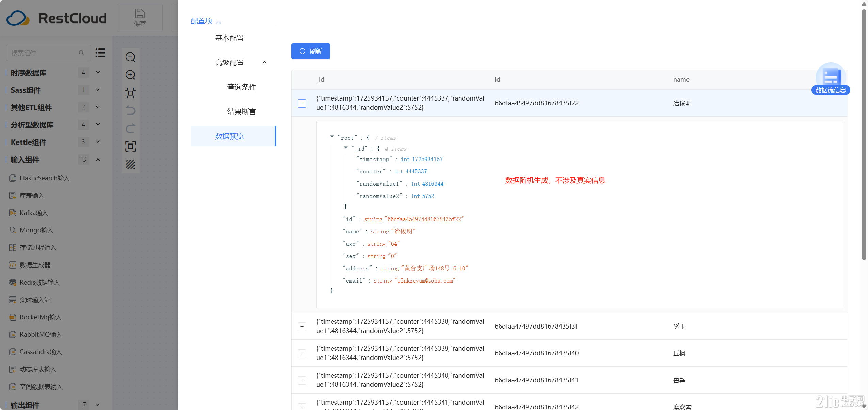This screenshot has width=868, height=410.
Task: Expand the row with id ending 435f40
Action: pos(302,353)
